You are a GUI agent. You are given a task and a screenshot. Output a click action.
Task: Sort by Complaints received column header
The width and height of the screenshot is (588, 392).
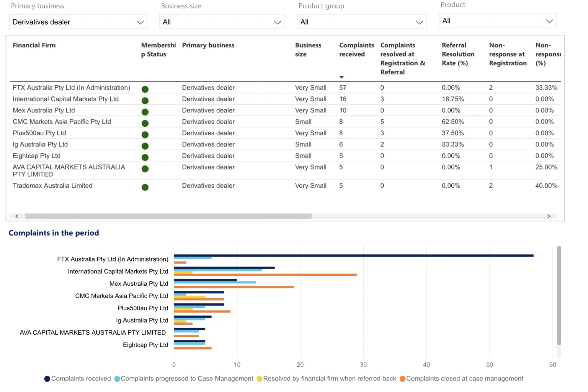356,50
